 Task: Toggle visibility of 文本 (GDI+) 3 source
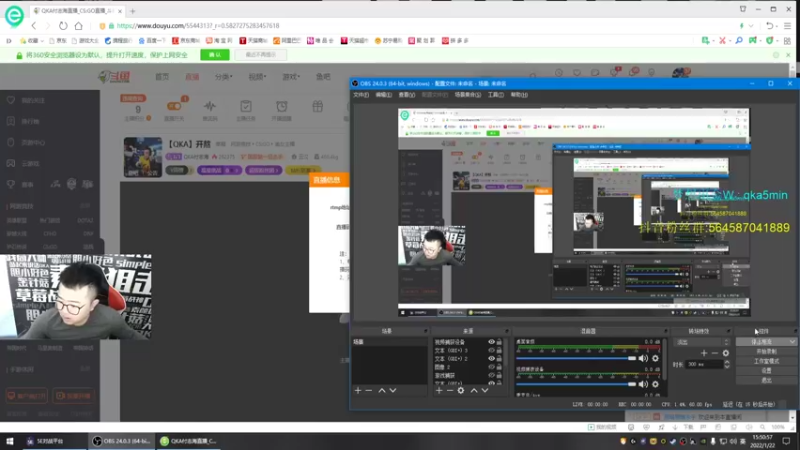(491, 351)
